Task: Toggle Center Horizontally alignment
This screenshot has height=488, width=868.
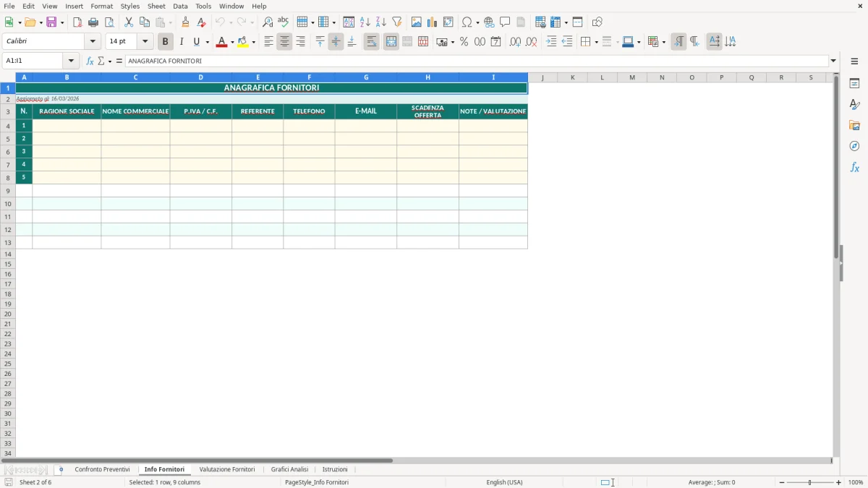Action: pyautogui.click(x=284, y=42)
